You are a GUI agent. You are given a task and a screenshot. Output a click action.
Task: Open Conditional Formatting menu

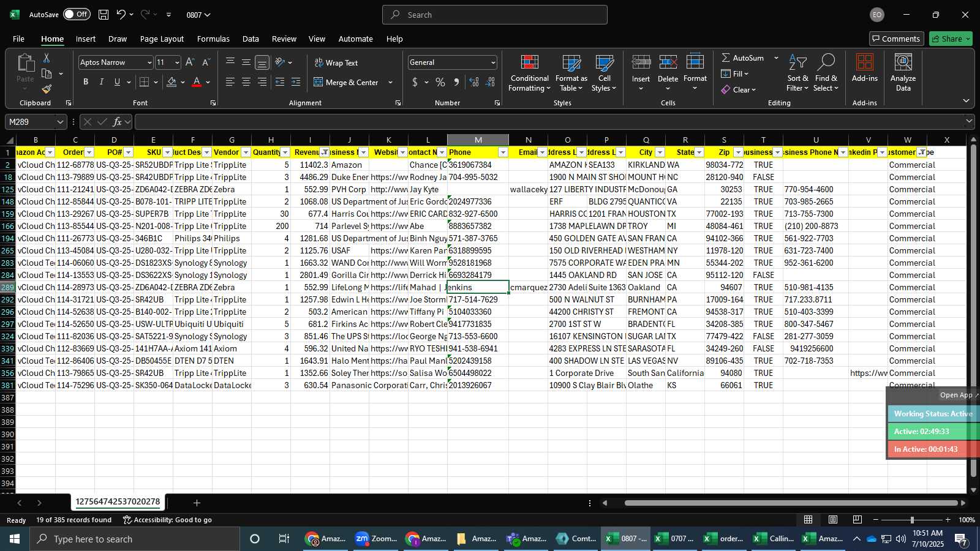coord(530,73)
